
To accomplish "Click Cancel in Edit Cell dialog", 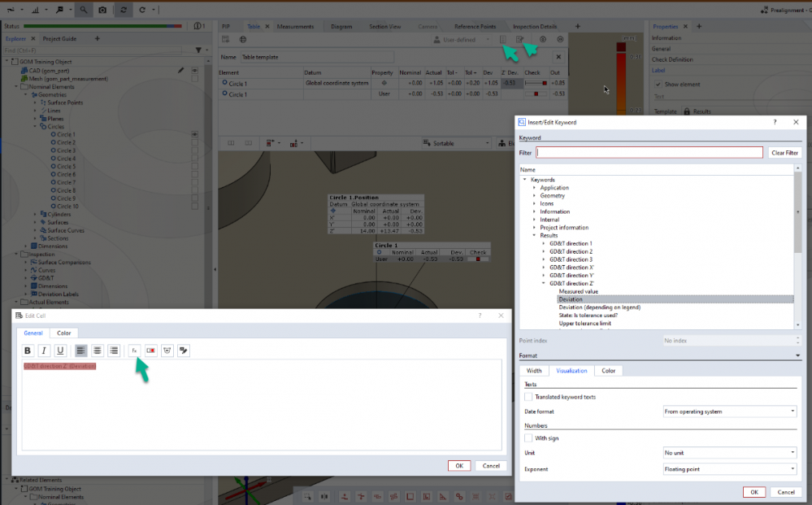I will click(491, 466).
